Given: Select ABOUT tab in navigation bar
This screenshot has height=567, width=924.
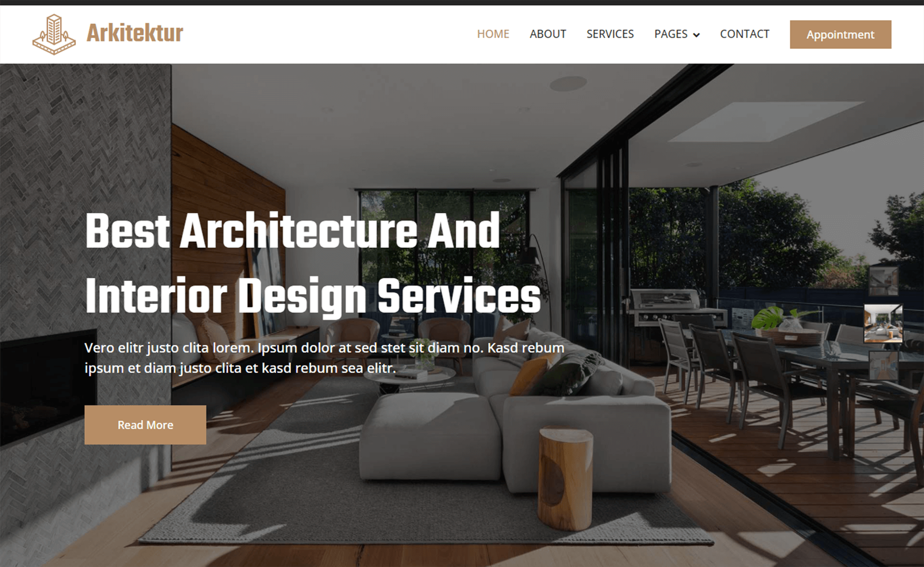Looking at the screenshot, I should click(x=548, y=34).
